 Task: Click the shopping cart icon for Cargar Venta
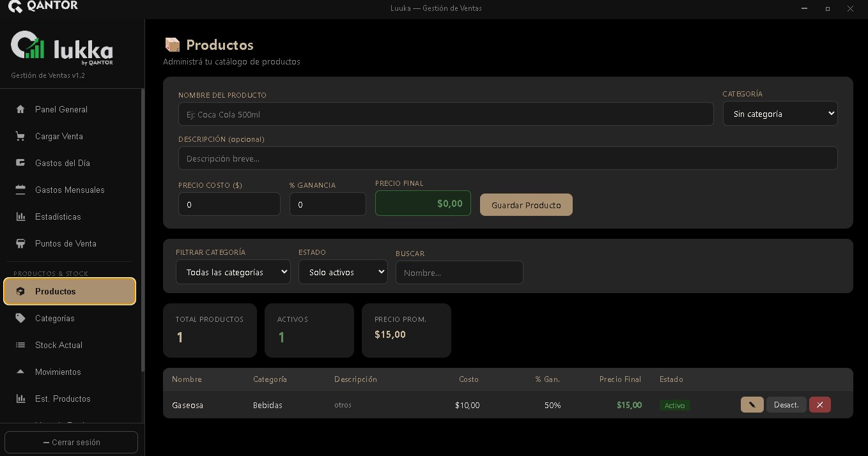pos(20,136)
